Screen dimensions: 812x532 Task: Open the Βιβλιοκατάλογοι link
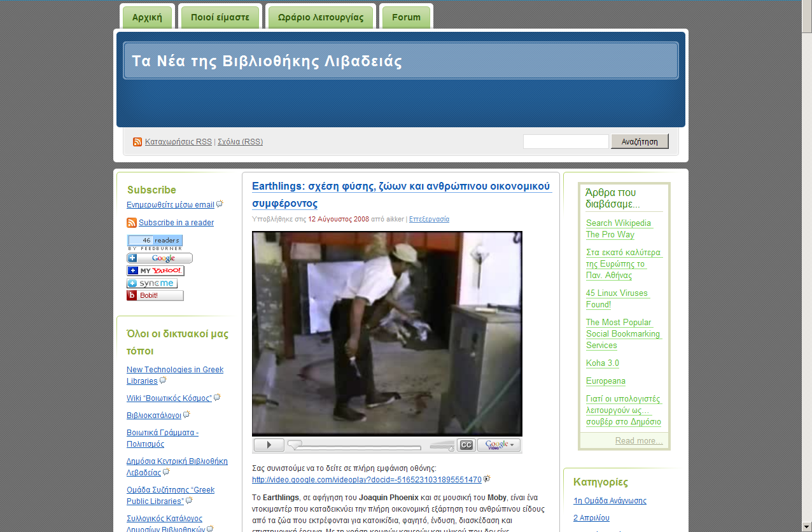154,416
